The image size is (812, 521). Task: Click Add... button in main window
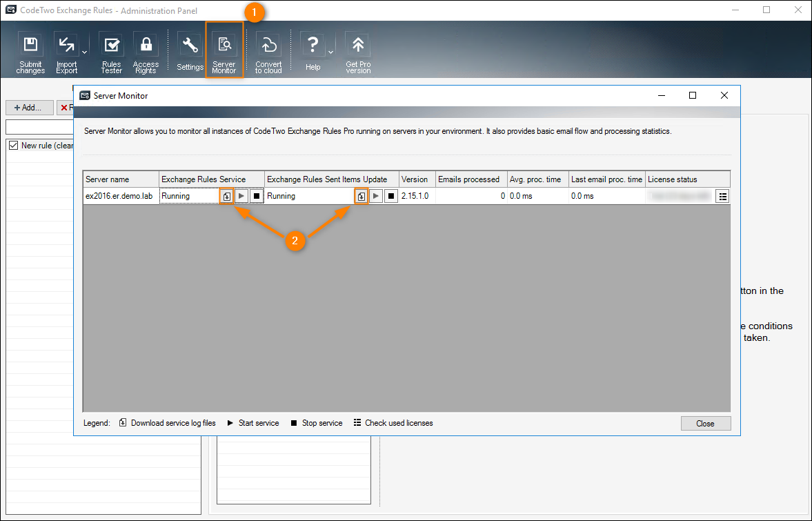point(30,108)
